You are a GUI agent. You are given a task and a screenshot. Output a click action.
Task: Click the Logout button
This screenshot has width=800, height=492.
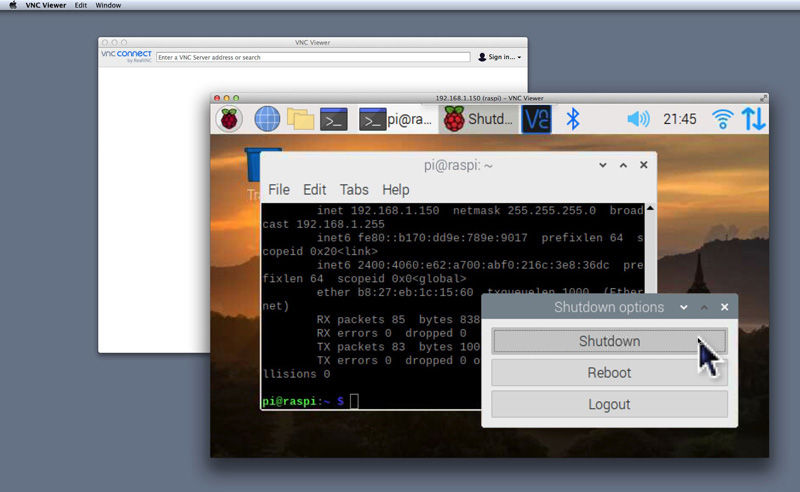(609, 404)
